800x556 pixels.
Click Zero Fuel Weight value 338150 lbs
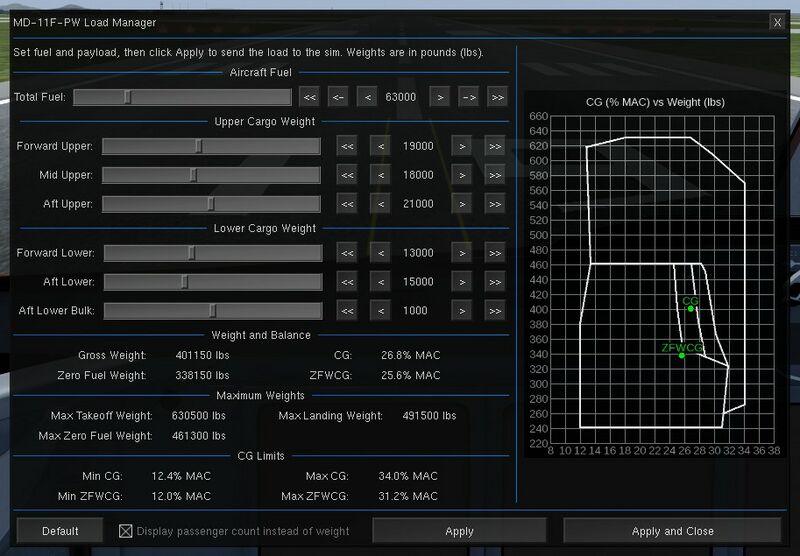[203, 375]
